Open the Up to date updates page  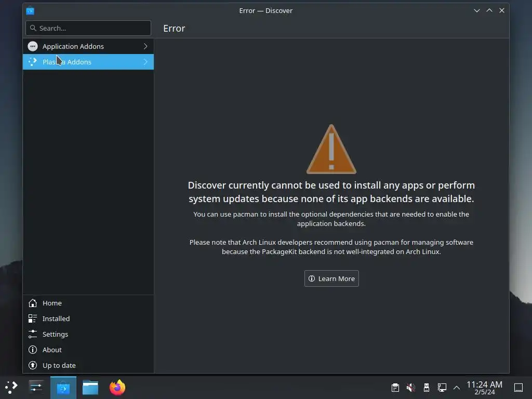click(x=88, y=365)
